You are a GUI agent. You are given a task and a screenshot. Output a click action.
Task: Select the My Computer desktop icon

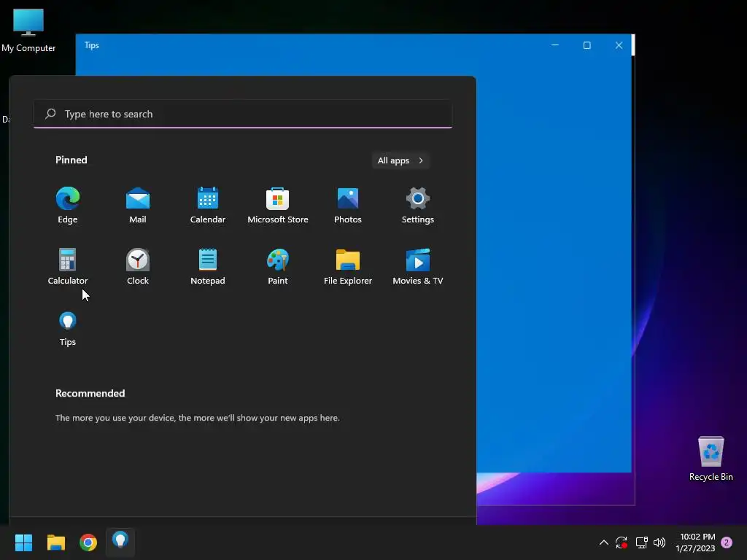click(x=28, y=31)
